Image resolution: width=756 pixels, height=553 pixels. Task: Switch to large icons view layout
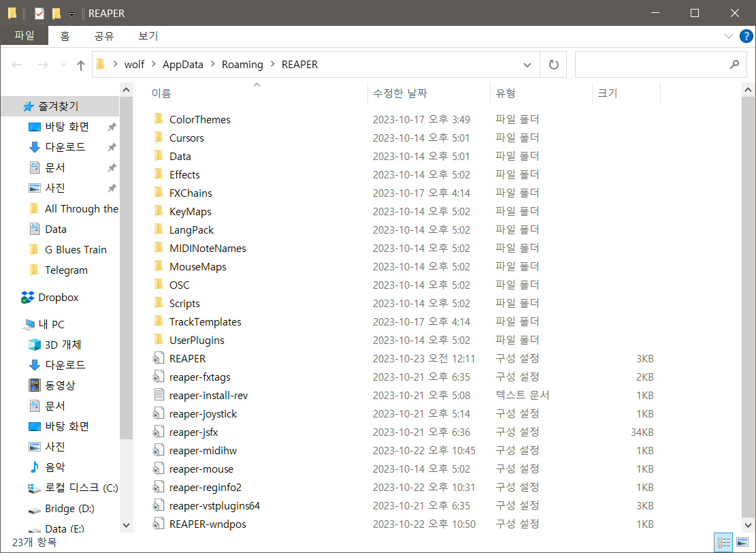(742, 542)
